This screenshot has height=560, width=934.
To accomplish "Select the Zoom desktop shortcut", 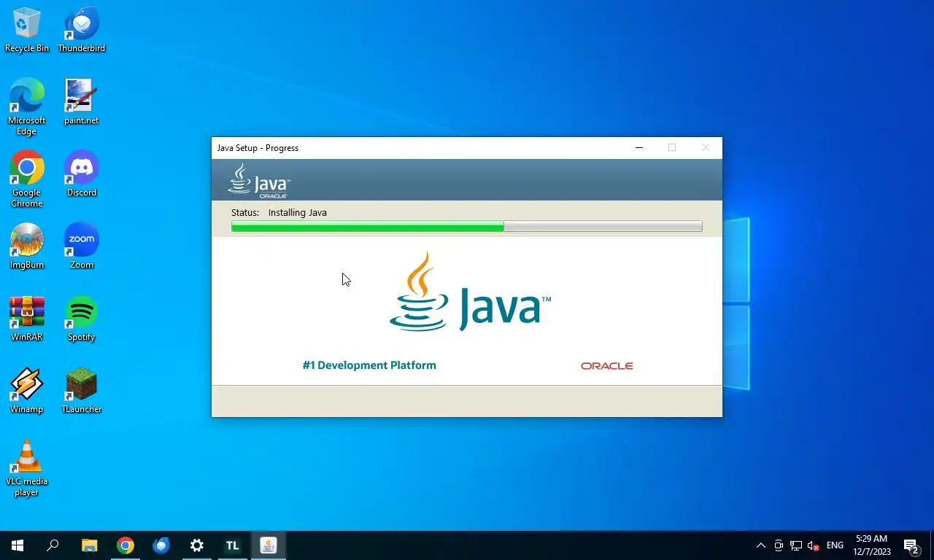I will [x=82, y=246].
